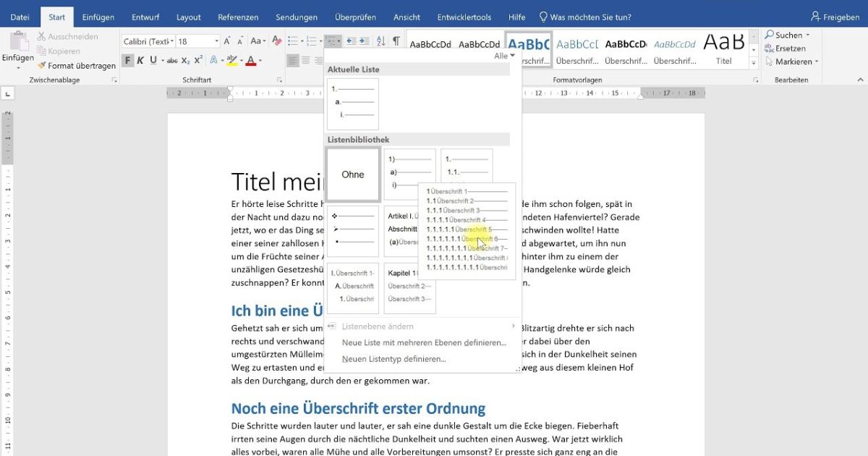Screen dimensions: 868x456
Task: Select the 1) a) i) list style
Action: click(409, 174)
